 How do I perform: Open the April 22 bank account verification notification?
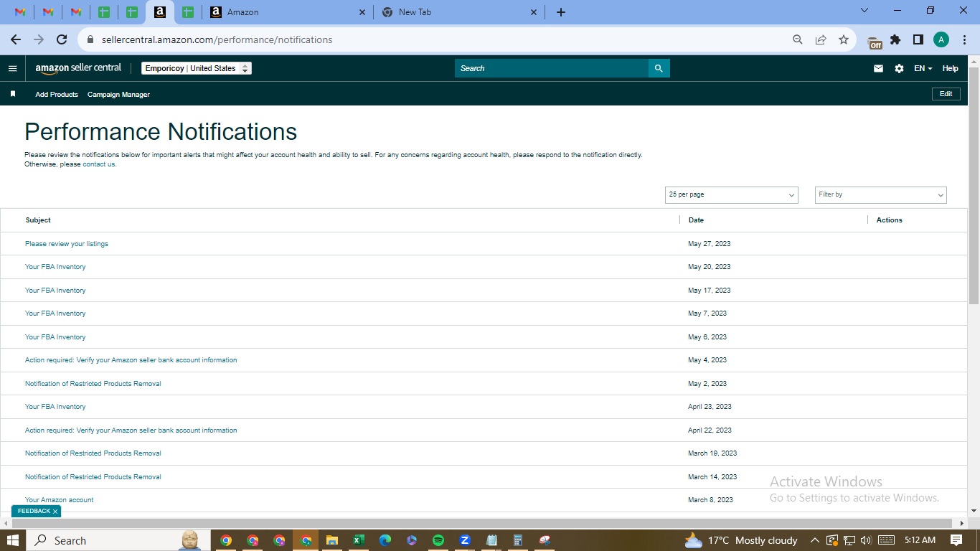(131, 430)
